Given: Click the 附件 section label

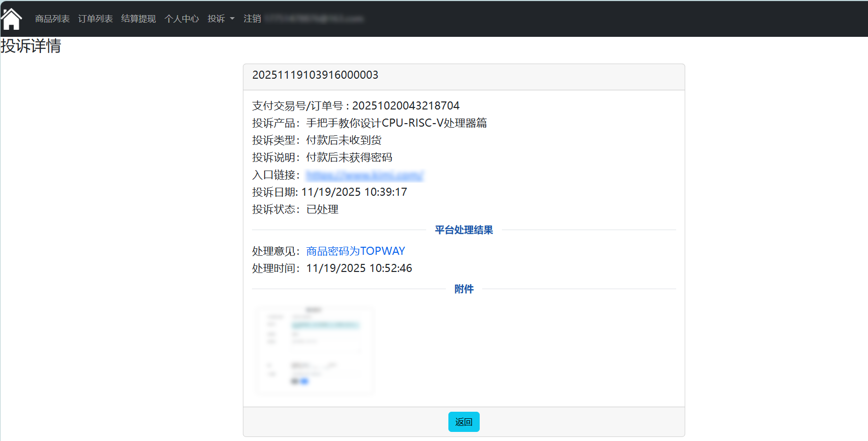Looking at the screenshot, I should pos(464,289).
